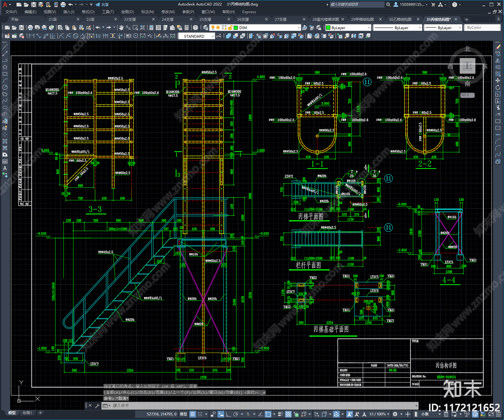The image size is (504, 420).
Task: Click the keyword search box in title bar
Action: (357, 4)
